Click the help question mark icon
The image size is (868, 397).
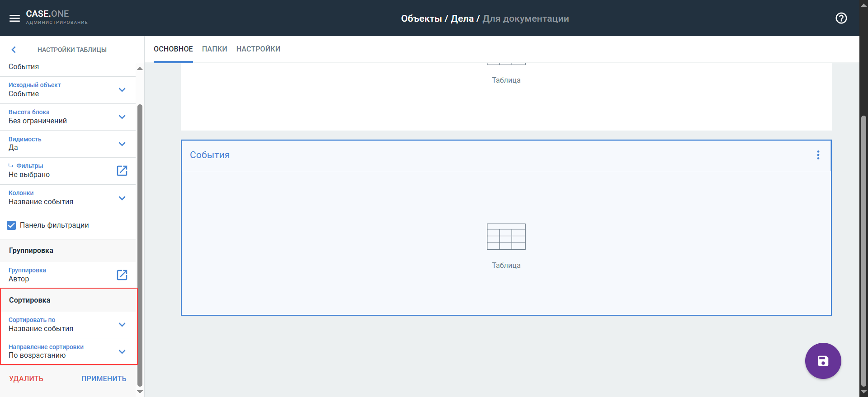point(841,19)
